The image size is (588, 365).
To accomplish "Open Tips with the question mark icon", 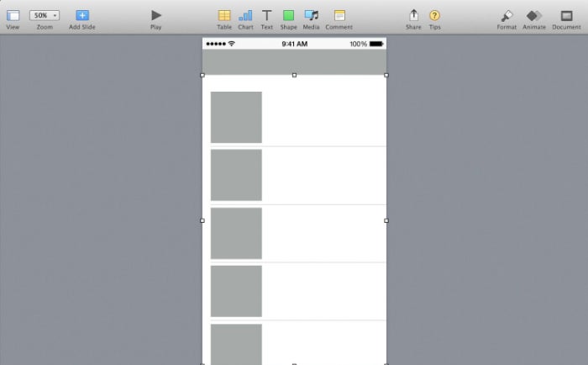I will [x=434, y=15].
